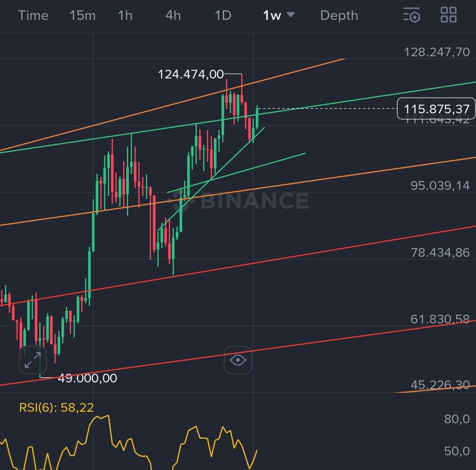Click the RSI 80,0 axis level
Viewport: 476px width, 470px height.
(x=457, y=419)
